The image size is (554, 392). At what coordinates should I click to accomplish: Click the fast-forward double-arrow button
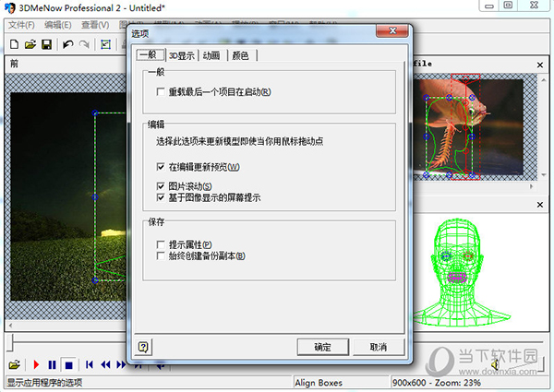tap(121, 364)
